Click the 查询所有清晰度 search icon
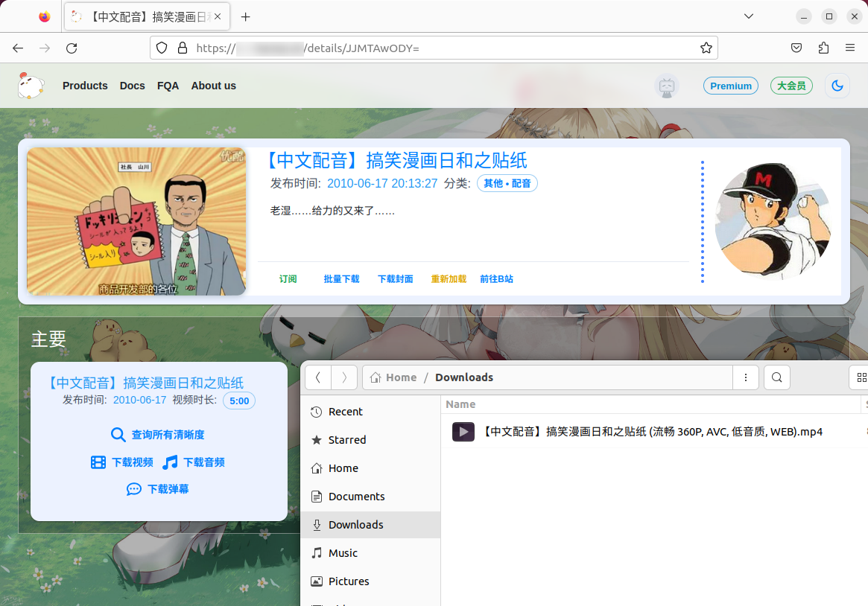The height and width of the screenshot is (606, 868). (118, 435)
